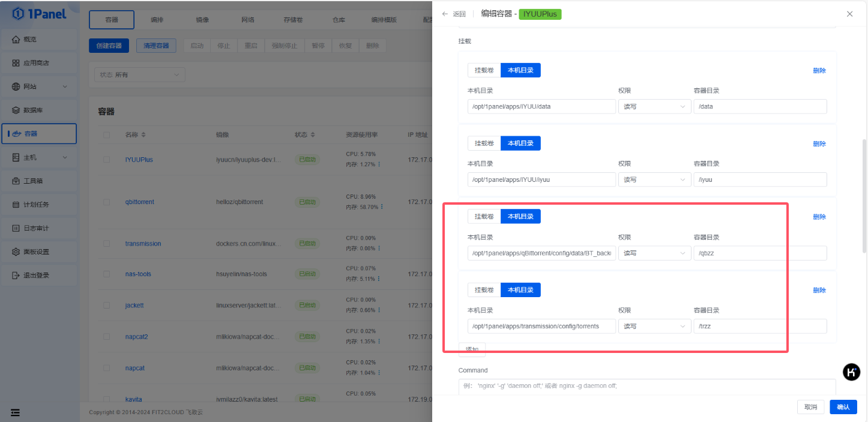Screen dimensions: 868x422
Task: Toggle the select-all checkbox in table header
Action: tap(106, 135)
